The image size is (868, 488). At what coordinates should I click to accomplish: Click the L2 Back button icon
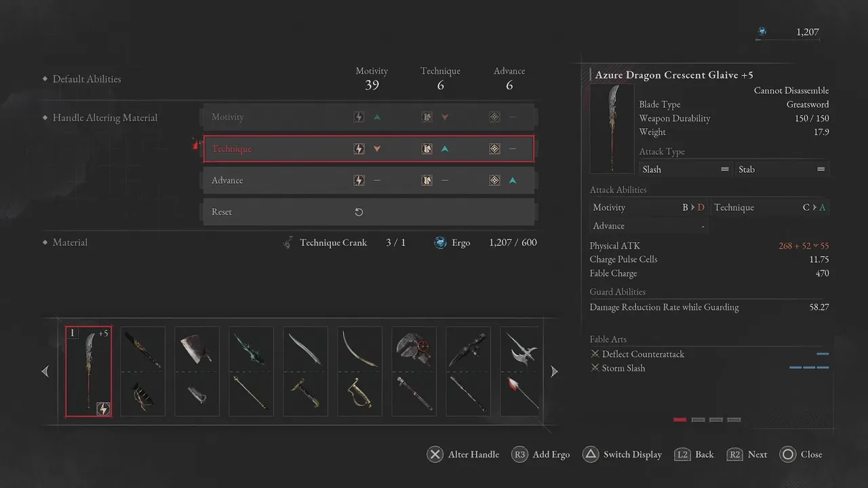[682, 455]
